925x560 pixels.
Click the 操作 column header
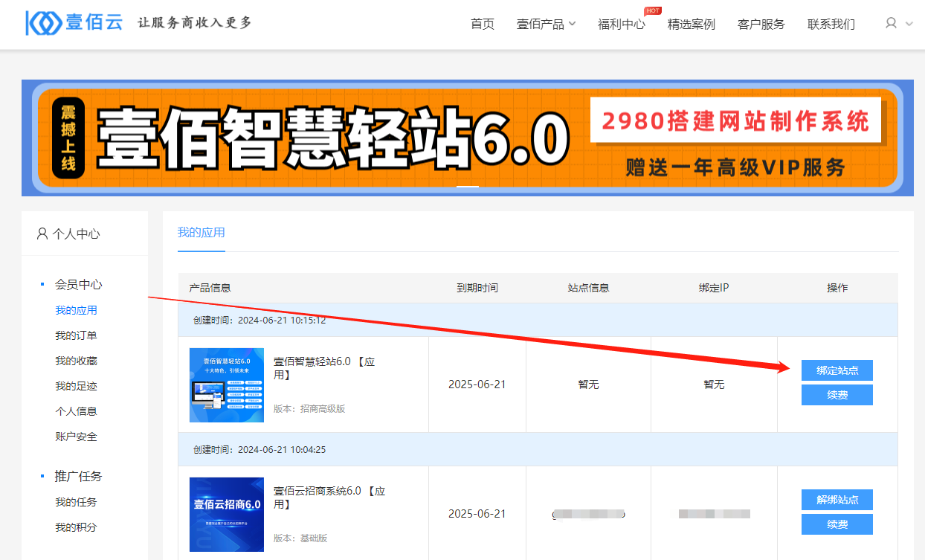click(837, 288)
